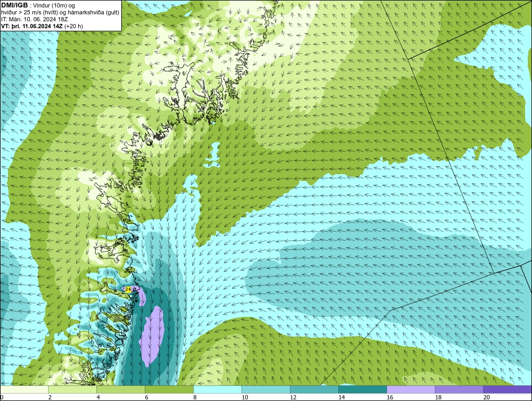Screen dimensions: 532x401
Task: Click the 8-10 m/s pale cyan swatch
Action: 218,389
